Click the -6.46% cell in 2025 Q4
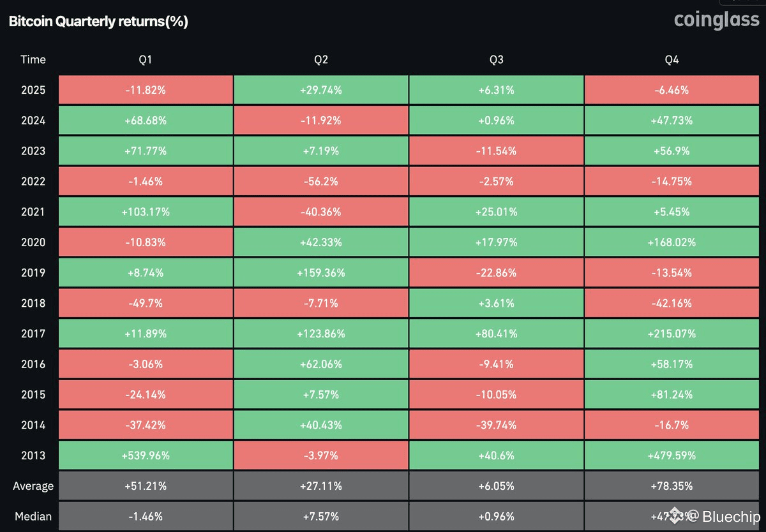Image resolution: width=766 pixels, height=532 pixels. (672, 90)
